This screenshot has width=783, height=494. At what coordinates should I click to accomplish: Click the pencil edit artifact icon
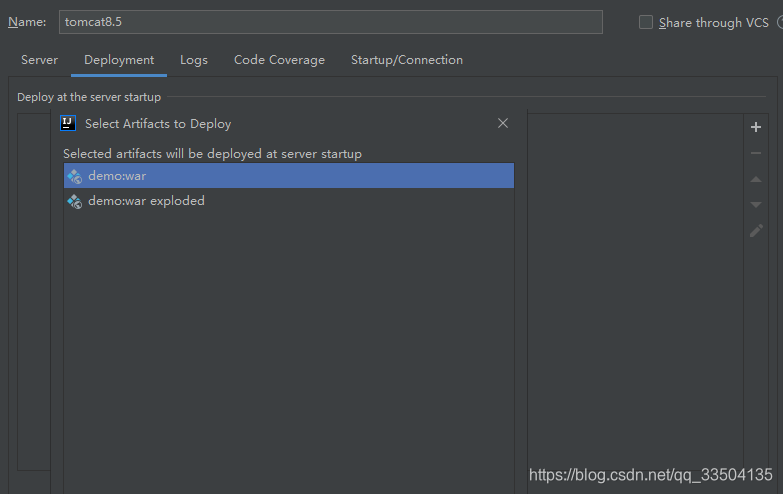pos(756,230)
